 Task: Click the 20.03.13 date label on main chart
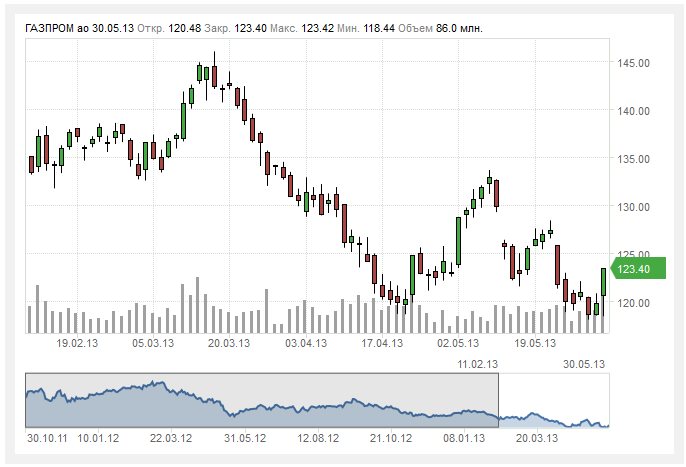229,343
